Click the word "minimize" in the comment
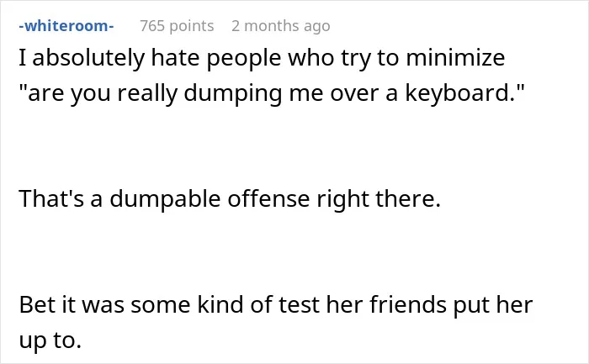The width and height of the screenshot is (589, 364). click(x=455, y=58)
